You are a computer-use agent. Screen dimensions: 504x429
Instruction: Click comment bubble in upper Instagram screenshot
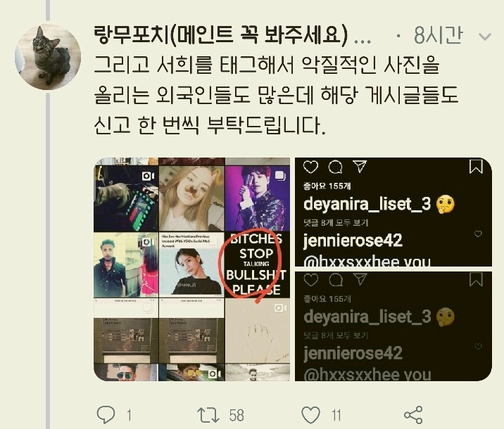pos(335,167)
